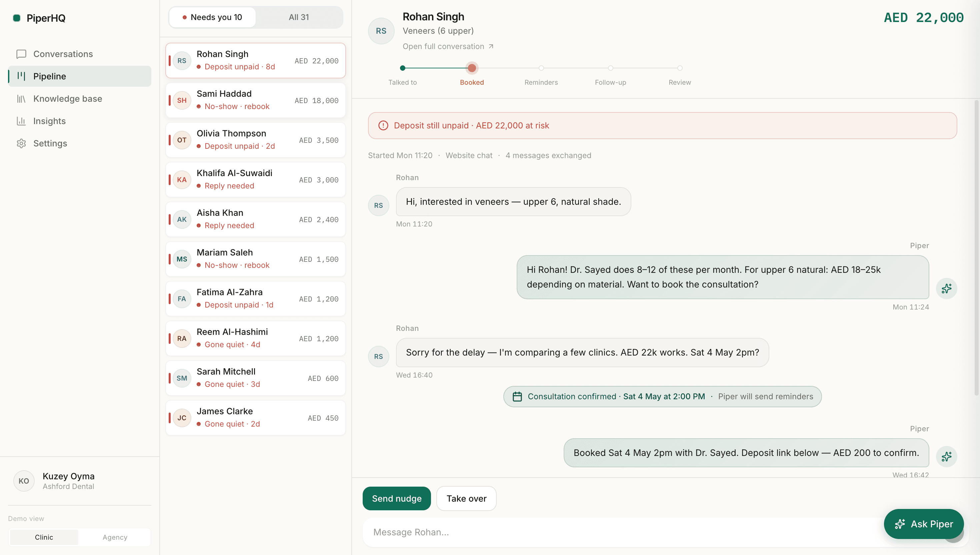
Task: Go to Insights in the sidebar
Action: click(x=80, y=121)
